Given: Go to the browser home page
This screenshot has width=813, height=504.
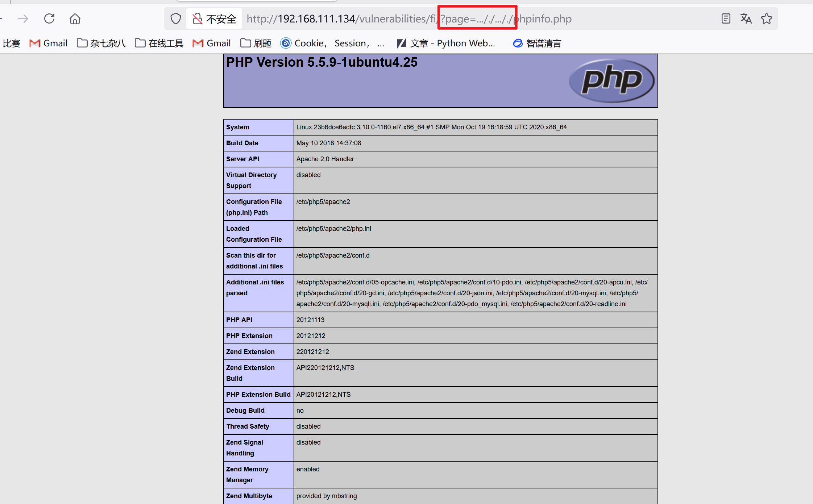Looking at the screenshot, I should coord(75,18).
